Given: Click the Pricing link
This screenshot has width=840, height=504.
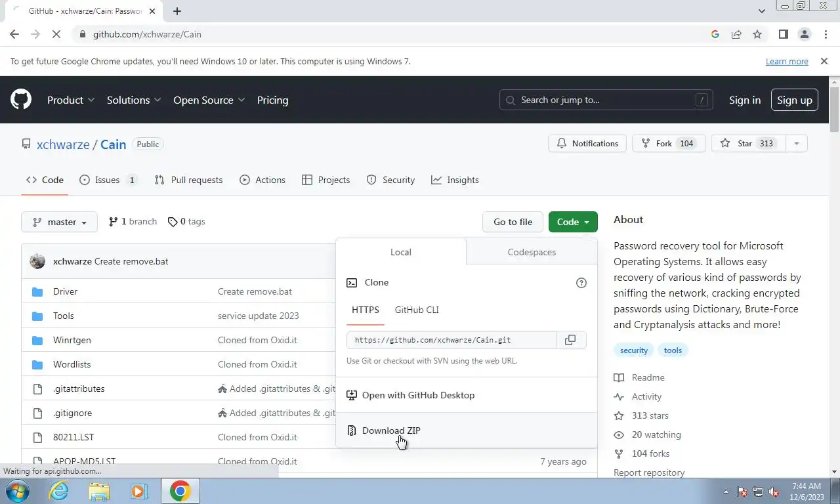Looking at the screenshot, I should pyautogui.click(x=272, y=100).
